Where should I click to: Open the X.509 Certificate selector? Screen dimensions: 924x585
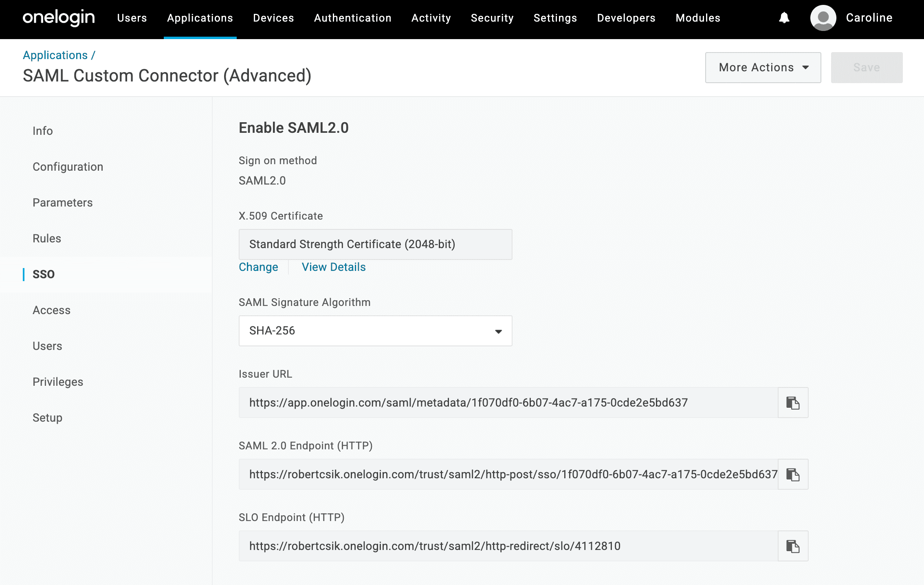tap(375, 244)
